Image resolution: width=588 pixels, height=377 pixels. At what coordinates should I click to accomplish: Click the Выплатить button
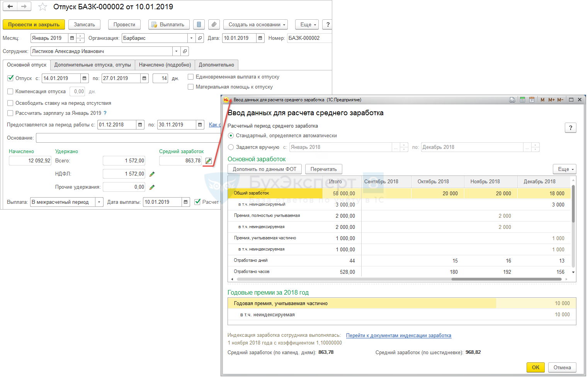169,24
